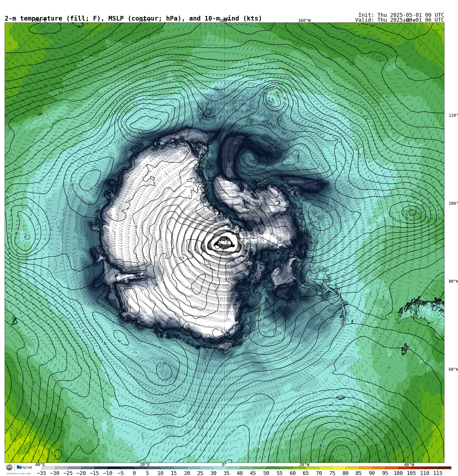Click the 100° longitude label on right edge
The image size is (458, 476).
point(453,204)
